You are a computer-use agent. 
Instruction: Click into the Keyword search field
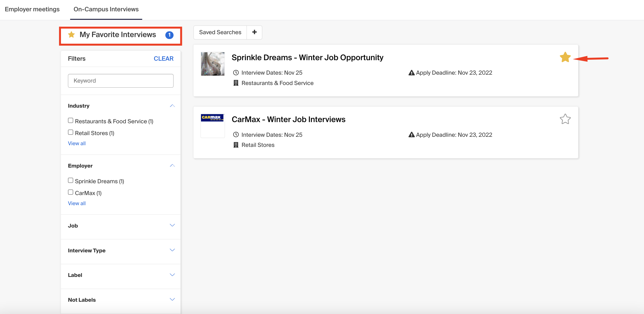pyautogui.click(x=121, y=80)
